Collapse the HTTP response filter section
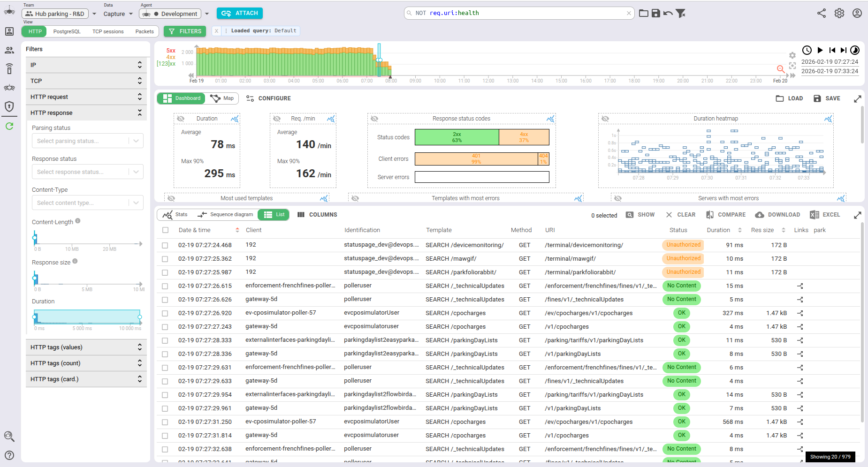This screenshot has height=467, width=868. [x=139, y=113]
